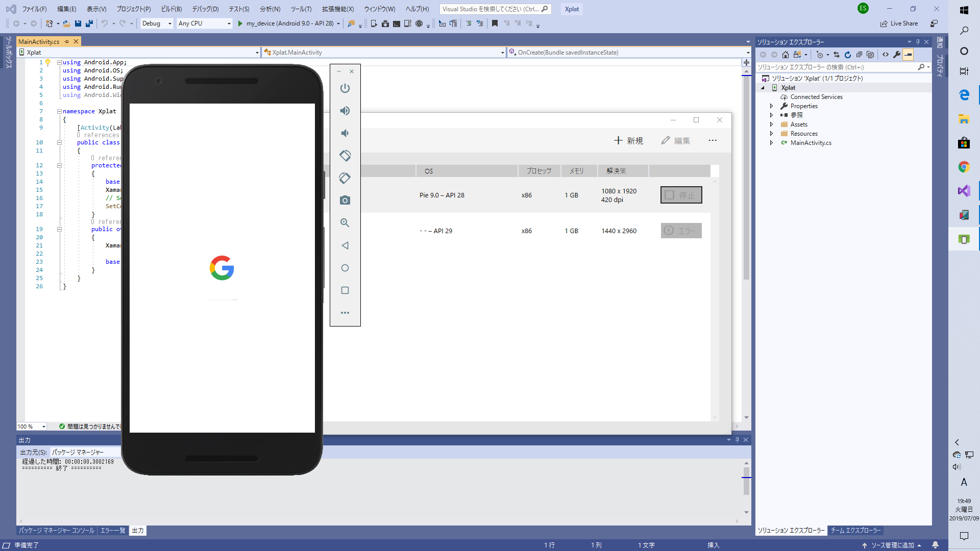Click the 新規 new device button
Image resolution: width=980 pixels, height=551 pixels.
click(x=628, y=141)
